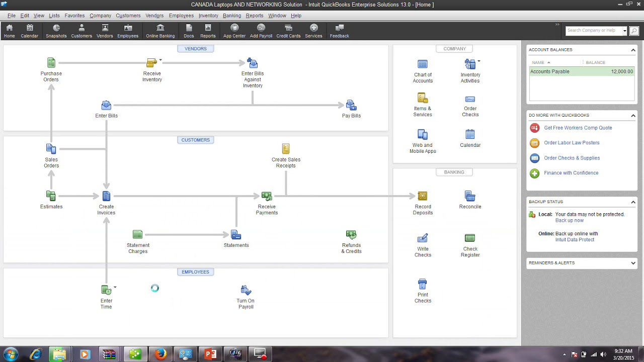
Task: Open Online Banking in icon bar
Action: (160, 31)
